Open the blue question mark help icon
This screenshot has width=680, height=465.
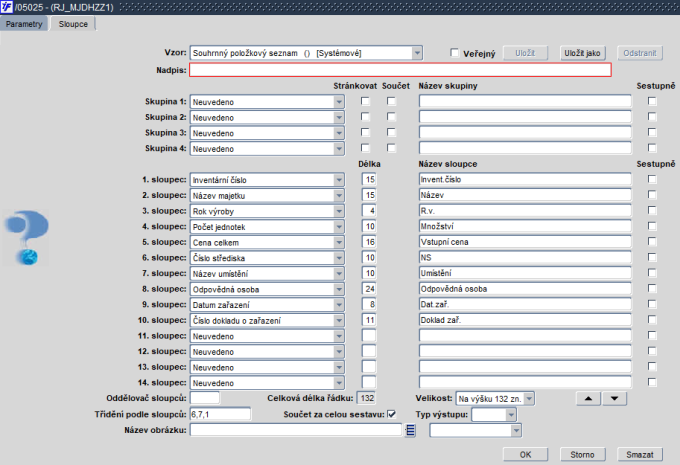27,237
